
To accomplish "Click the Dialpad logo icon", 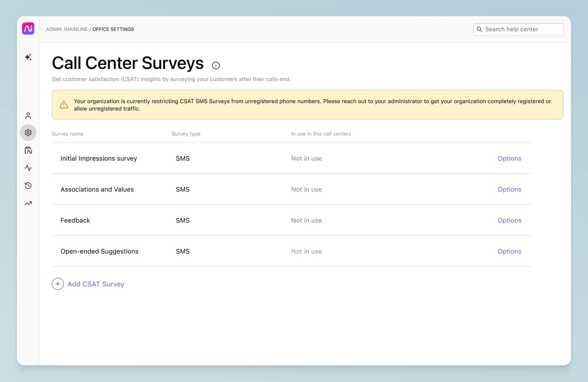I will [28, 28].
